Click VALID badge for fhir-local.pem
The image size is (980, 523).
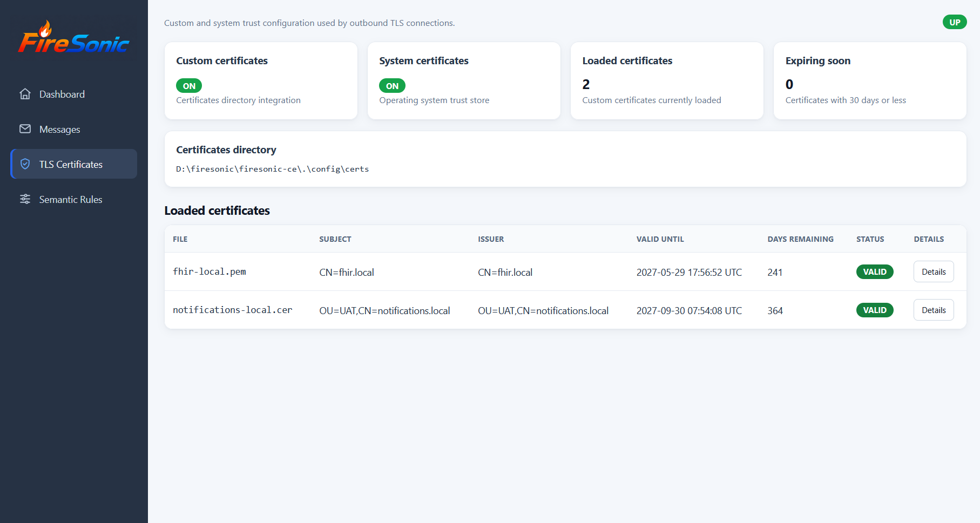pos(875,272)
